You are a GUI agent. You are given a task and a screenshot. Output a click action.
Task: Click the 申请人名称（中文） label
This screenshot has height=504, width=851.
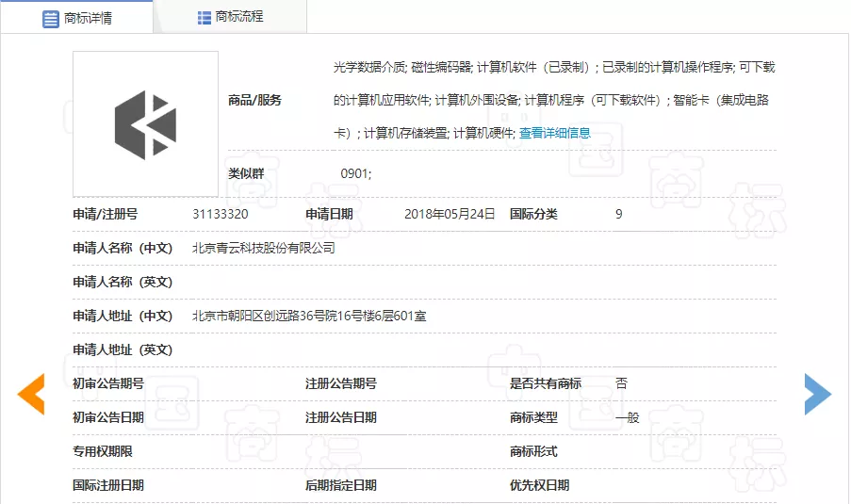point(123,248)
